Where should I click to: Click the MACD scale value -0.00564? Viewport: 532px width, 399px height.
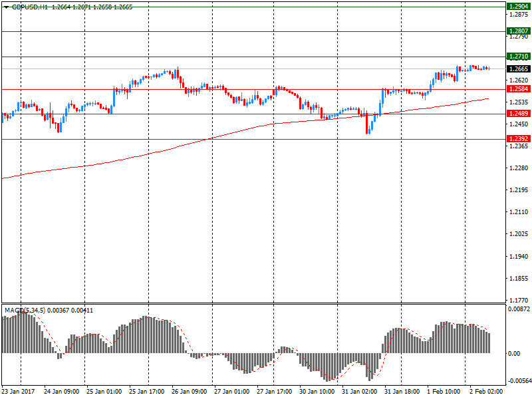coord(519,381)
